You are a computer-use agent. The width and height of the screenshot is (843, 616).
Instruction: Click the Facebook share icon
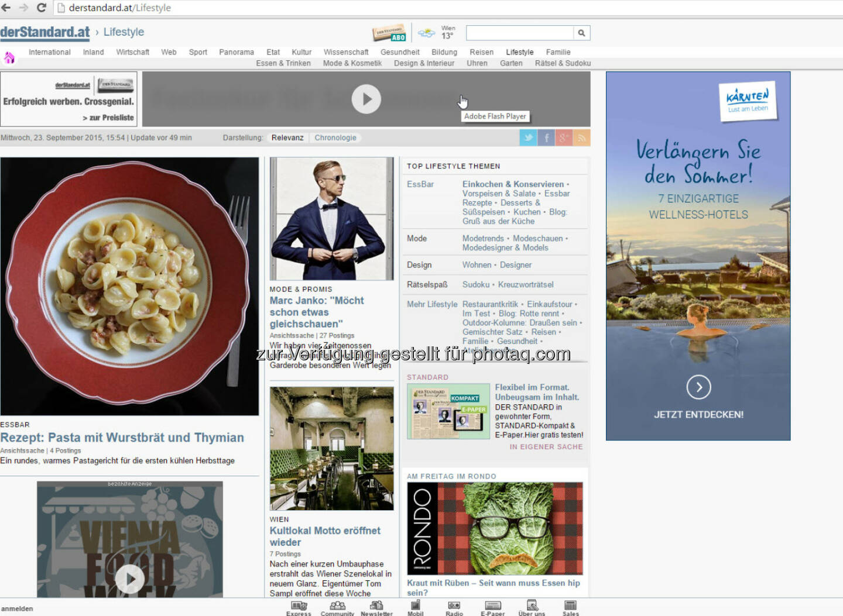(x=546, y=137)
